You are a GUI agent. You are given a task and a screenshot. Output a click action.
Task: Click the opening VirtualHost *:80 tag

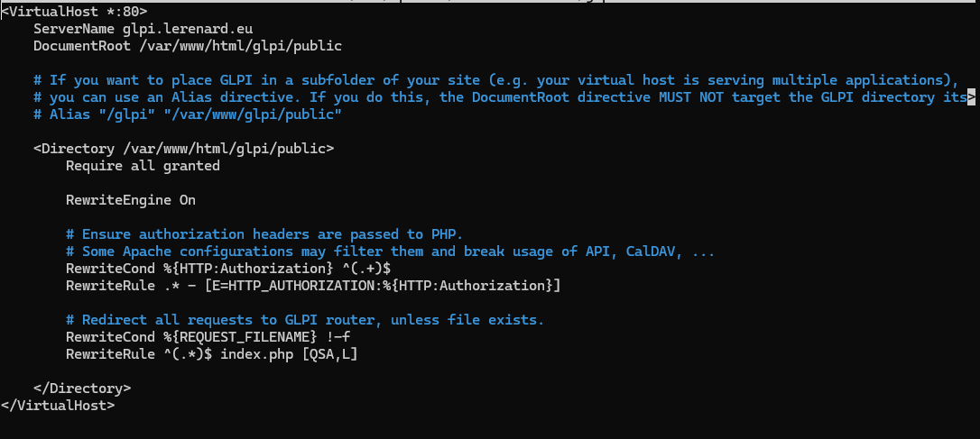(x=74, y=12)
